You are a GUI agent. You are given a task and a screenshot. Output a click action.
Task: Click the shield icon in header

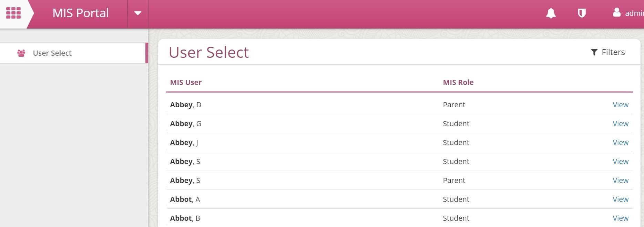(x=582, y=13)
